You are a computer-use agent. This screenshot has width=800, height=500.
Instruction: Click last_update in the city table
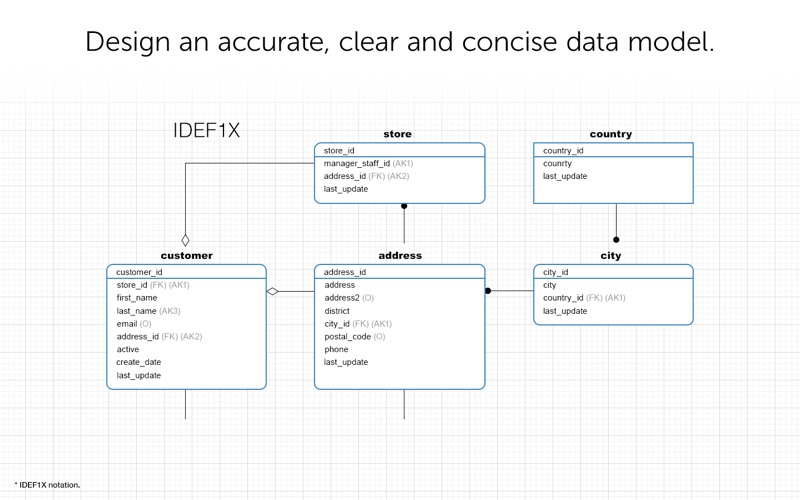coord(565,311)
